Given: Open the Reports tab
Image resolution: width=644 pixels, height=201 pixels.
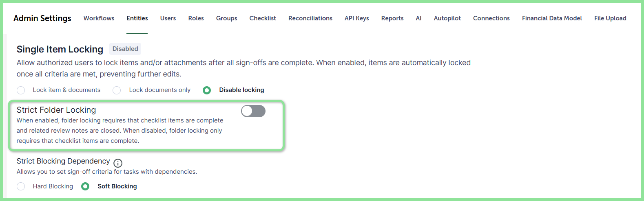Looking at the screenshot, I should [392, 18].
